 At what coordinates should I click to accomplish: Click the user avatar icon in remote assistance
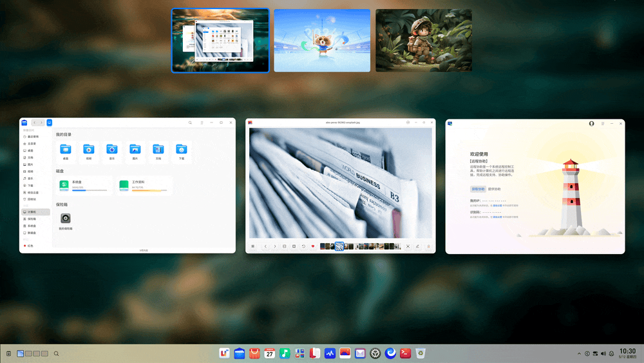(x=591, y=123)
